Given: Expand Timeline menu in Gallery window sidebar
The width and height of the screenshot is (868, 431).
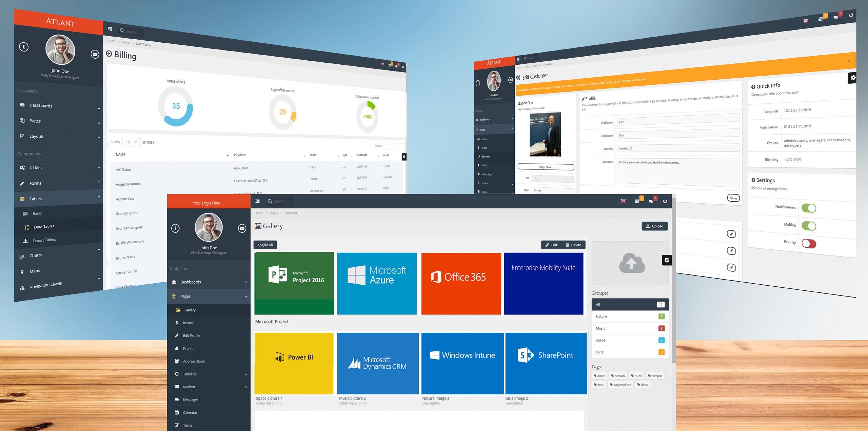Looking at the screenshot, I should (209, 374).
